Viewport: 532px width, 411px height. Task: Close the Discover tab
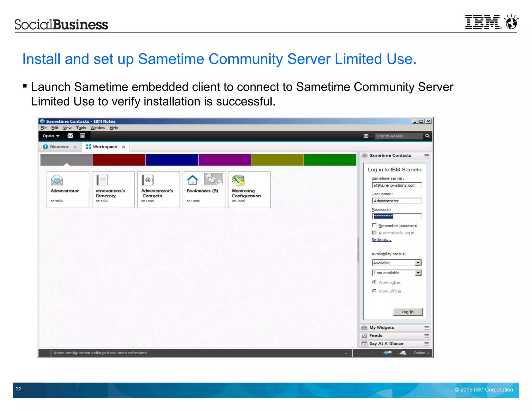75,147
